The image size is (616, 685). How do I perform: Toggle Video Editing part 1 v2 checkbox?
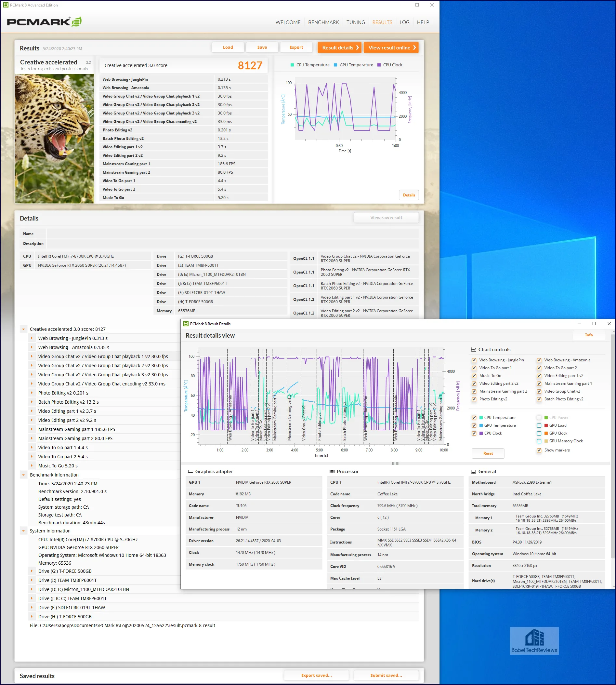(x=539, y=376)
